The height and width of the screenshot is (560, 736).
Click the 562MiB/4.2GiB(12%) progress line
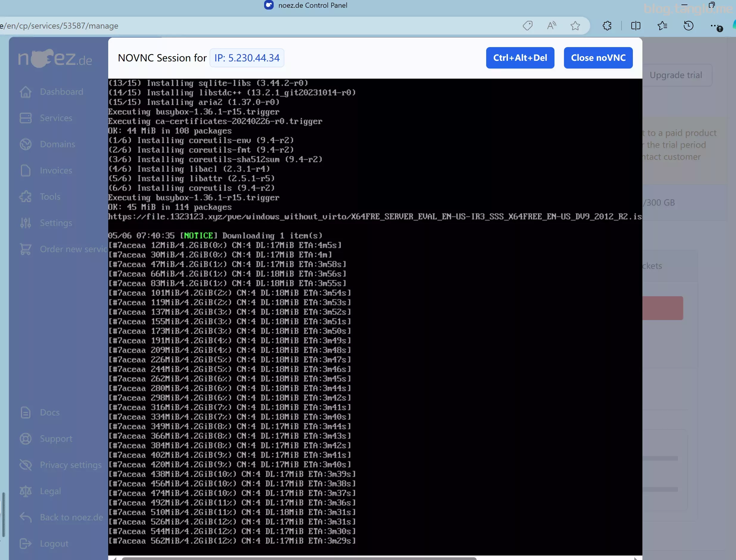(x=232, y=541)
